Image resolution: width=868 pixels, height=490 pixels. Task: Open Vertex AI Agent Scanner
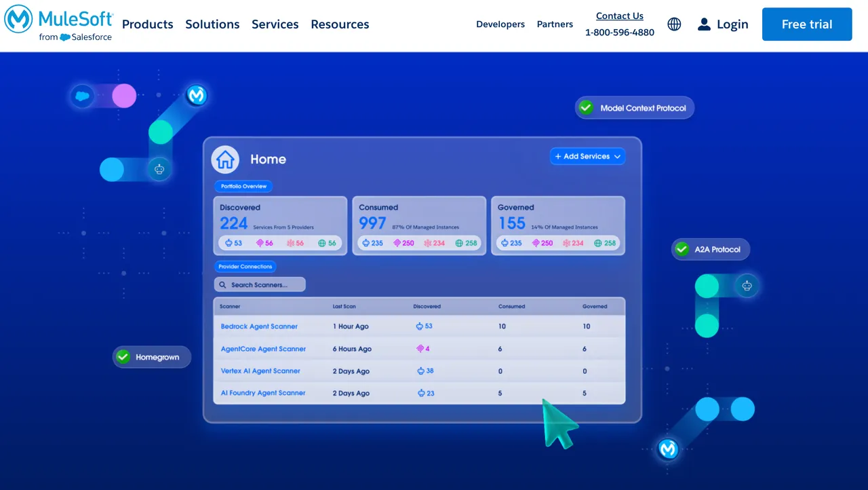[260, 371]
